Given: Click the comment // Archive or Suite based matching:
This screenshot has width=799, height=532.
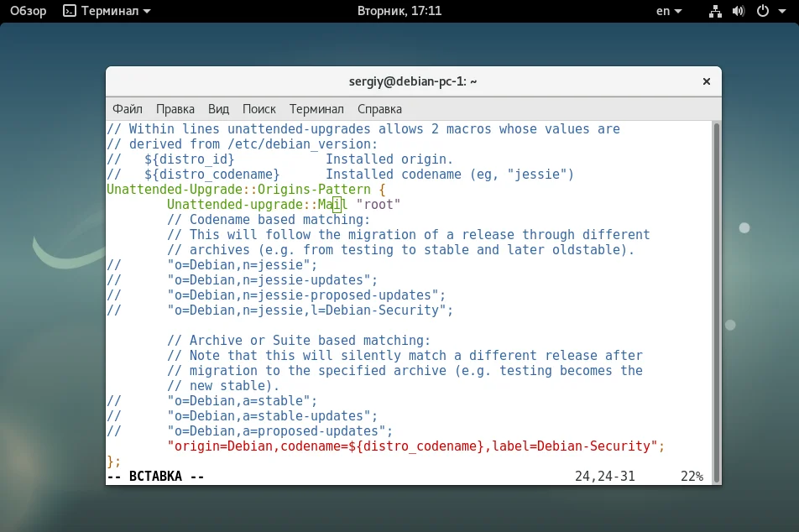Looking at the screenshot, I should 299,341.
